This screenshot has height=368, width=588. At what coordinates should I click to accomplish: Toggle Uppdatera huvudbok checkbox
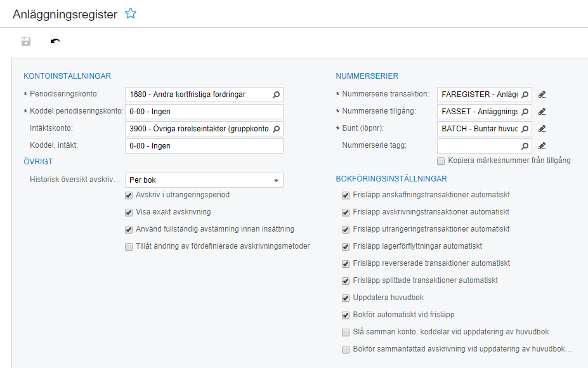346,298
